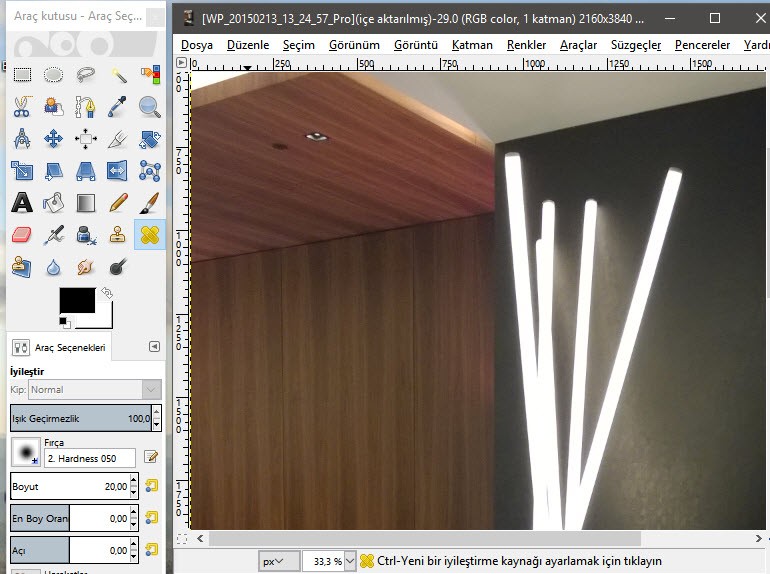The image size is (770, 574).
Task: Open the px unit dropdown
Action: pos(278,561)
